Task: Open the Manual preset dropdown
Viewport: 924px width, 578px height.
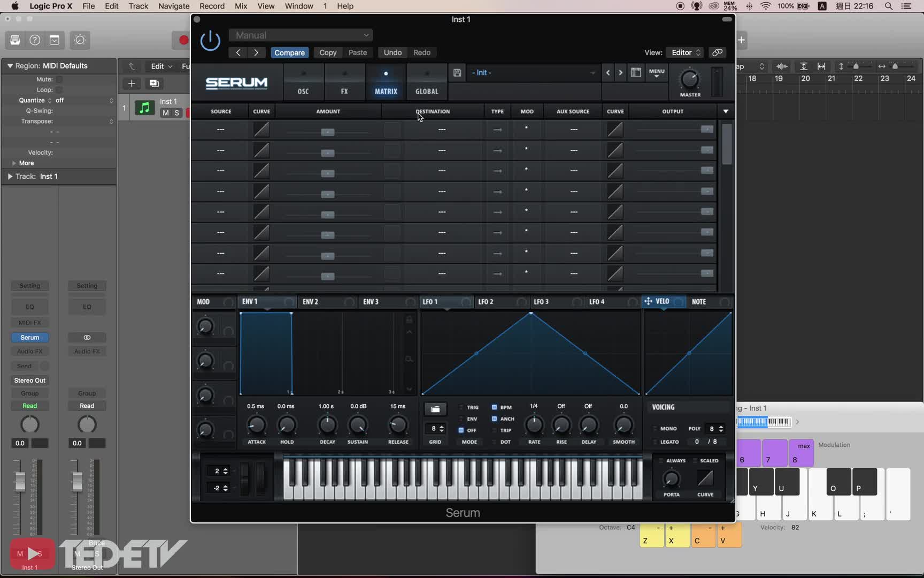Action: pos(301,35)
